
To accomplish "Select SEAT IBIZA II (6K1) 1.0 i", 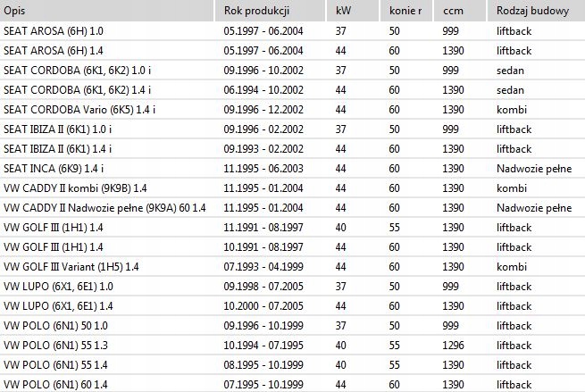I will click(293, 129).
